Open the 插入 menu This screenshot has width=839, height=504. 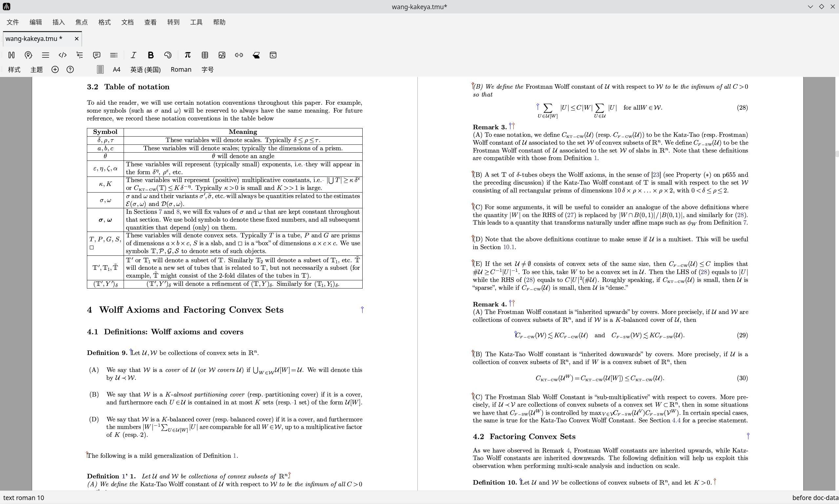(x=58, y=22)
